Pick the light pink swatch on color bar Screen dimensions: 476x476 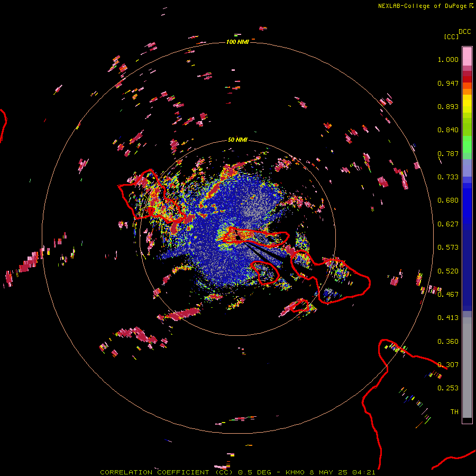click(x=467, y=57)
